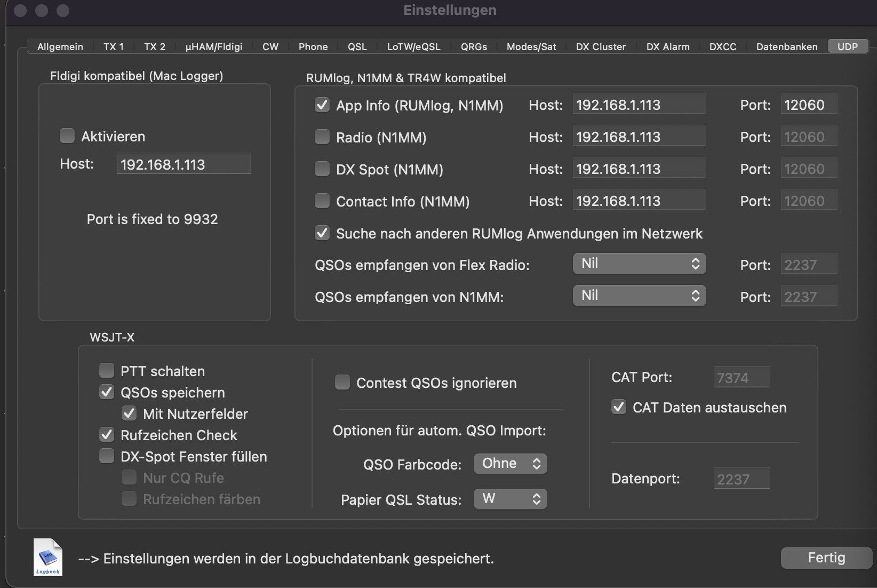Enable the Fldigi Aktivieren checkbox
The image size is (877, 588).
pos(67,136)
